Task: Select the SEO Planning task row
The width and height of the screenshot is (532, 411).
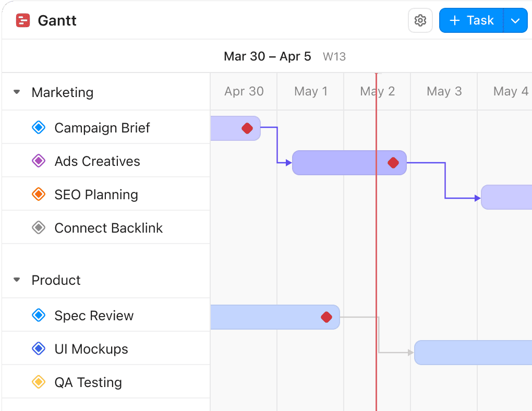Action: [106, 194]
